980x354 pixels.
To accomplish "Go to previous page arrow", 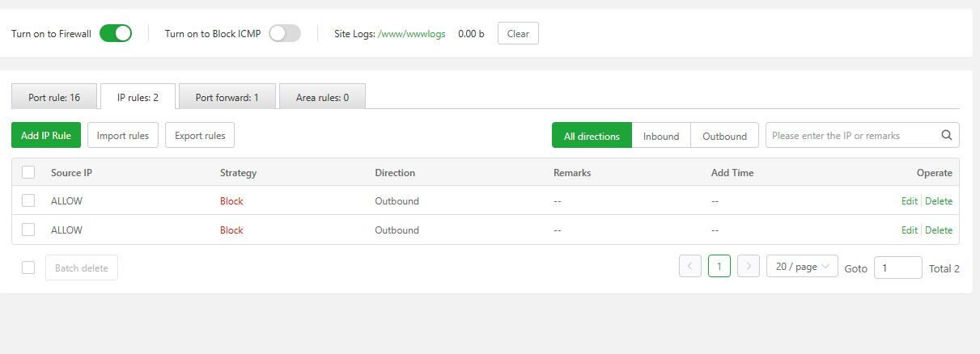I will point(690,267).
